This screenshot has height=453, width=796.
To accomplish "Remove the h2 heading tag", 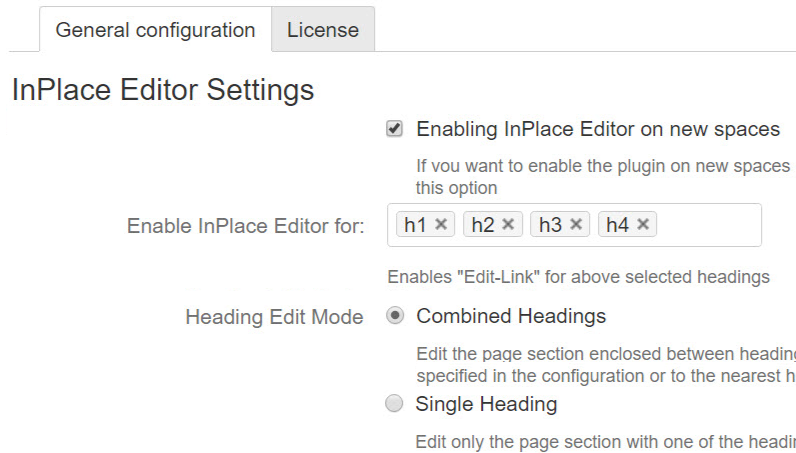I will pos(508,225).
